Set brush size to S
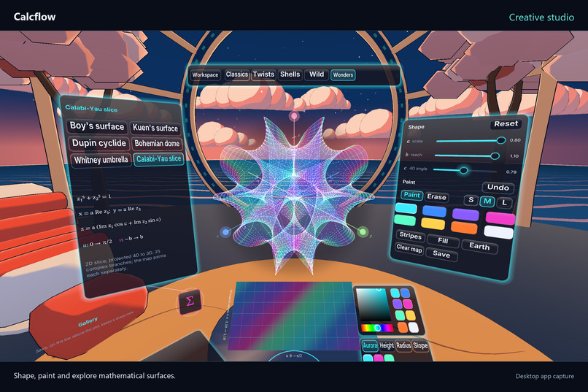This screenshot has height=392, width=588. tap(471, 199)
